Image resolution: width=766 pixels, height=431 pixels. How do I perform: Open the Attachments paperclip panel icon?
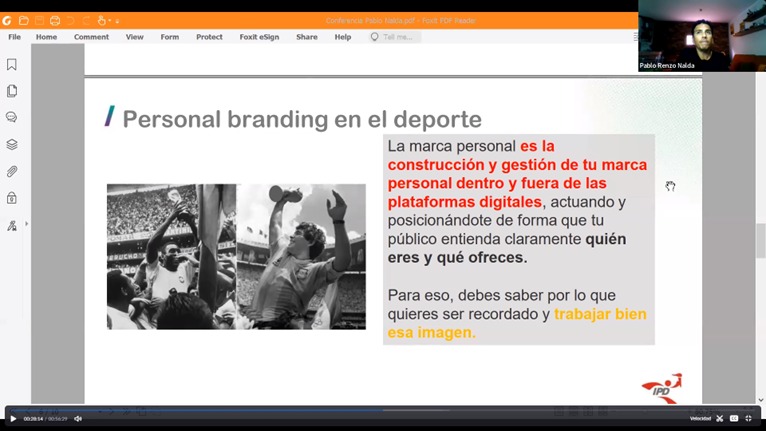point(12,171)
